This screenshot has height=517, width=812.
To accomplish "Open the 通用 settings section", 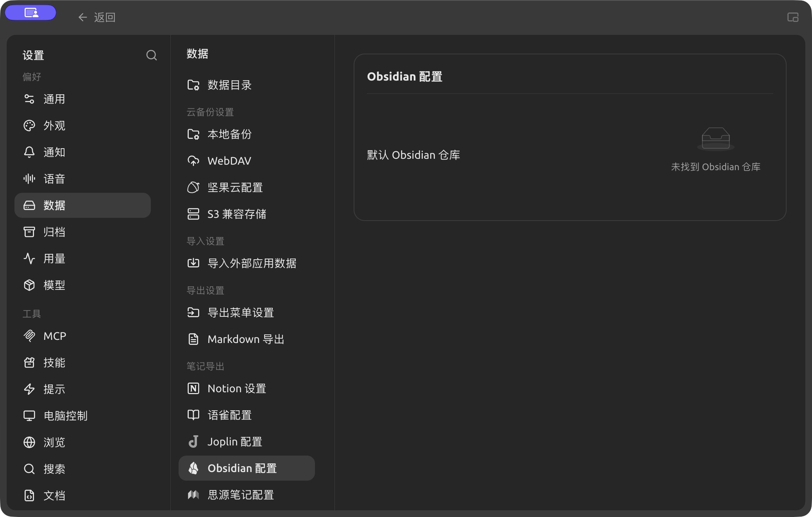I will coord(82,99).
